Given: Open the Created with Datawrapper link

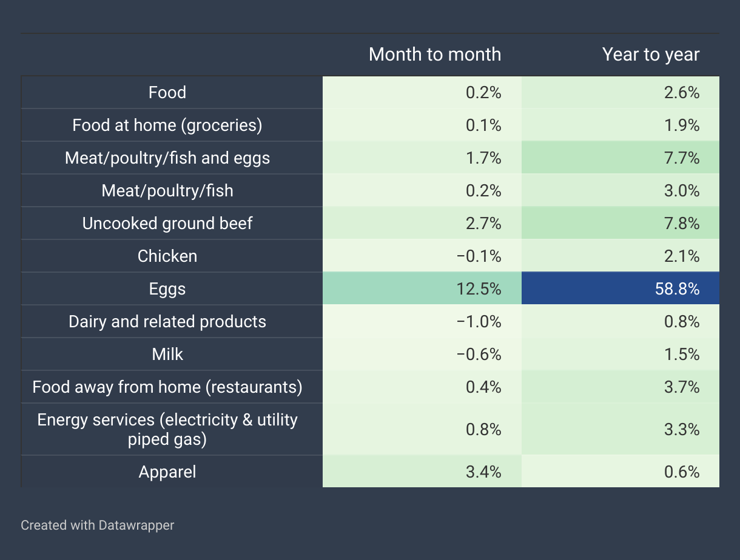Looking at the screenshot, I should click(x=98, y=525).
